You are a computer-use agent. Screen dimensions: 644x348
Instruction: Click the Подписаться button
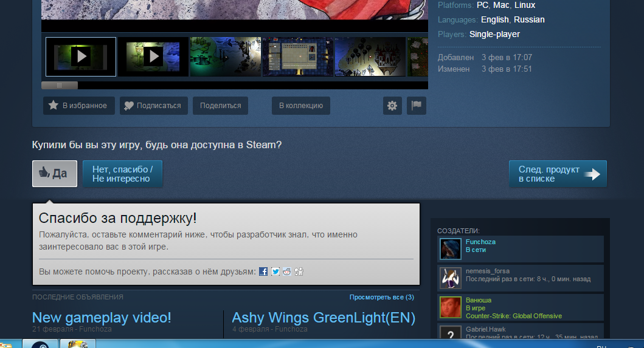click(154, 106)
